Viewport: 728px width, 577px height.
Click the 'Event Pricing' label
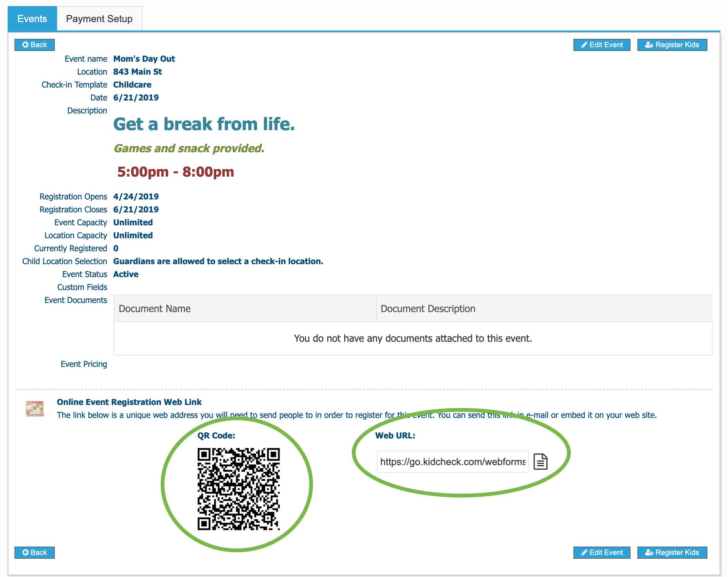(x=84, y=364)
